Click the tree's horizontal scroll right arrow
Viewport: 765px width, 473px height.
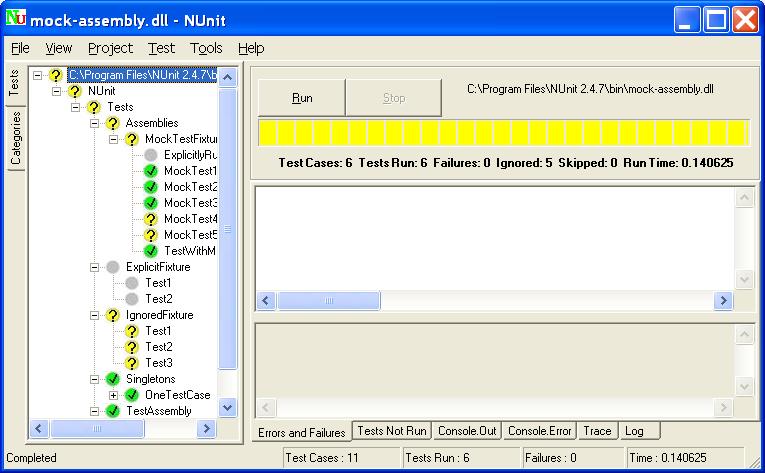206,429
